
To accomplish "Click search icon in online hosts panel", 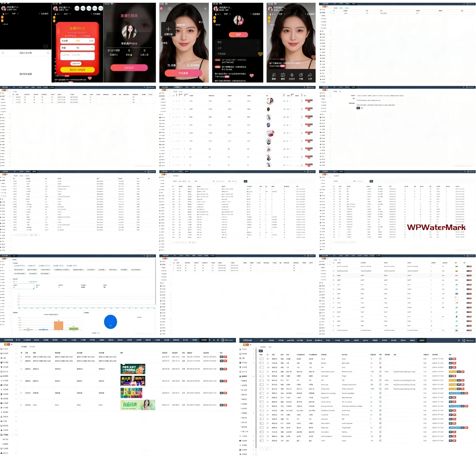I will (48, 53).
